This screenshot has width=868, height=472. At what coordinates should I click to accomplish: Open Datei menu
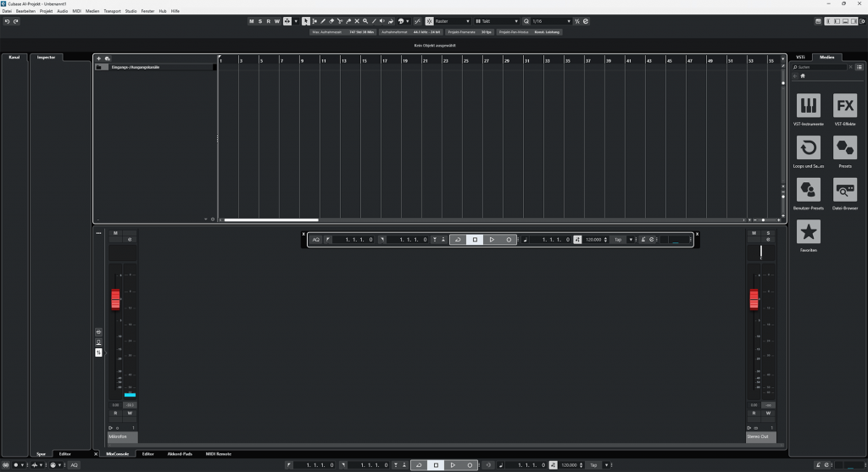tap(7, 11)
